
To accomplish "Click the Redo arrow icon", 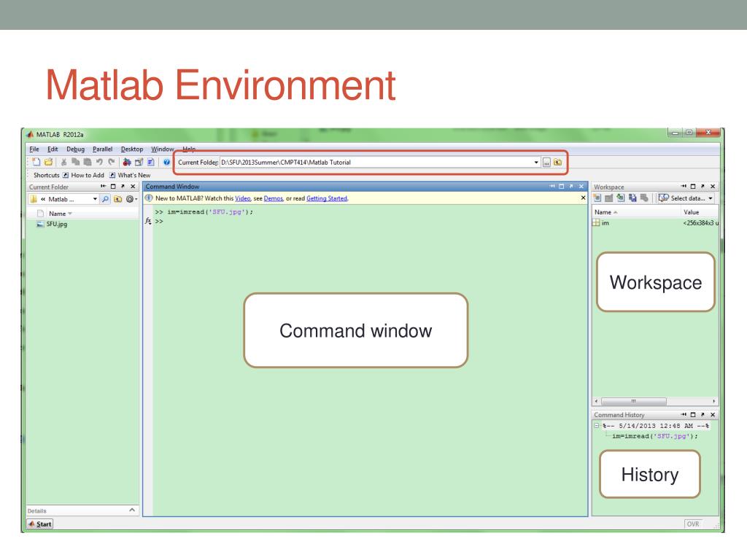I will [x=111, y=163].
